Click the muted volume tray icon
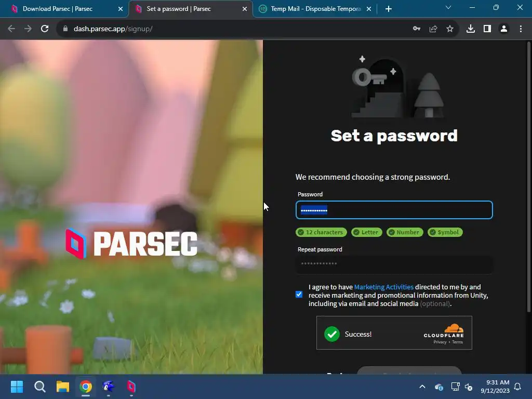 (469, 387)
